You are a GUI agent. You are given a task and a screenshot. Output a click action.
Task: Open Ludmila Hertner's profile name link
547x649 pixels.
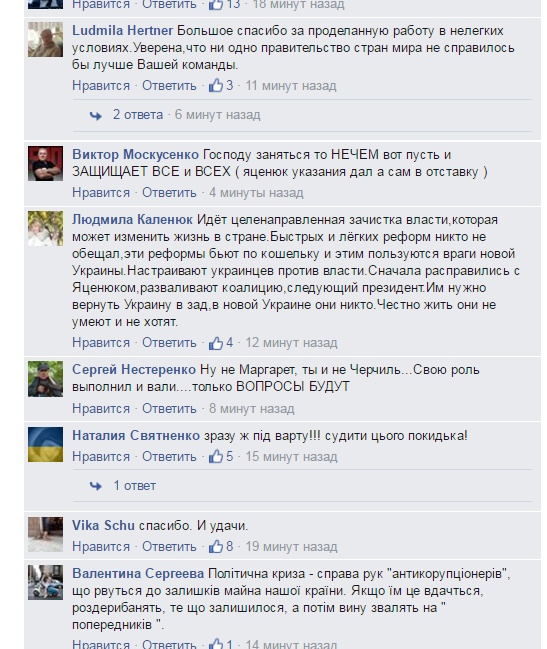click(x=122, y=30)
